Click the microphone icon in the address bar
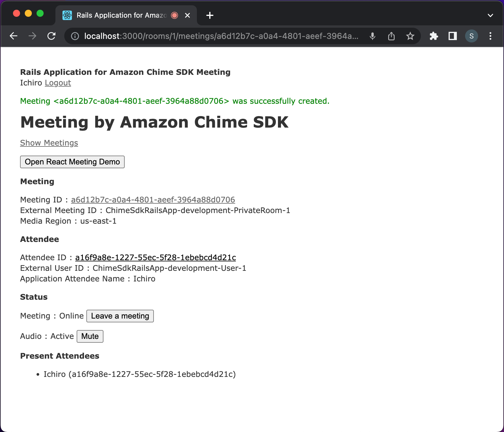 point(373,36)
